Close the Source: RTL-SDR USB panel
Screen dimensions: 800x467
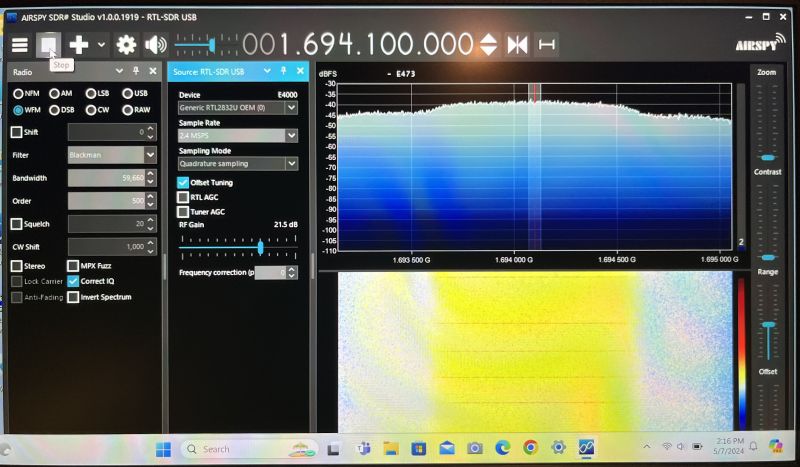point(299,72)
